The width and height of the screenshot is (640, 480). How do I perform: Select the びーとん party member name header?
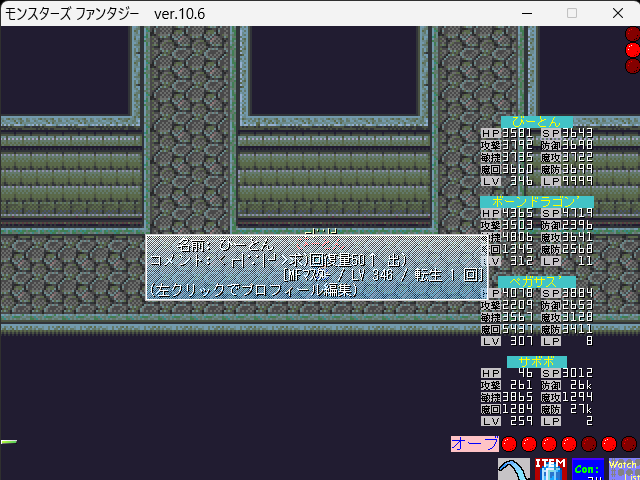pyautogui.click(x=537, y=122)
